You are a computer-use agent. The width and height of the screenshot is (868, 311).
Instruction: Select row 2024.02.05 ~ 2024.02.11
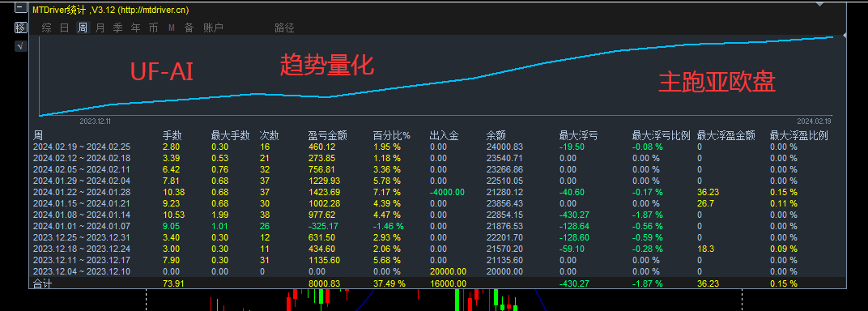pos(437,169)
